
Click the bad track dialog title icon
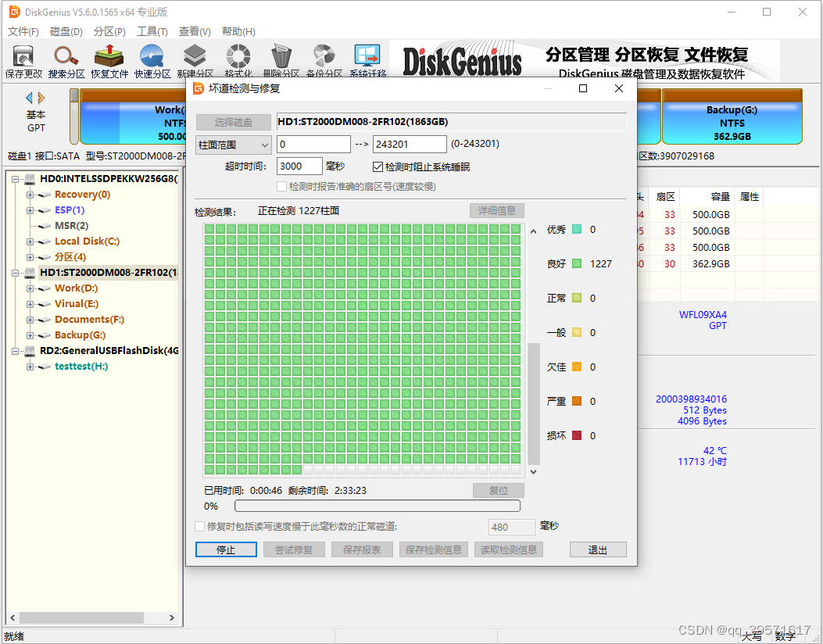(199, 88)
